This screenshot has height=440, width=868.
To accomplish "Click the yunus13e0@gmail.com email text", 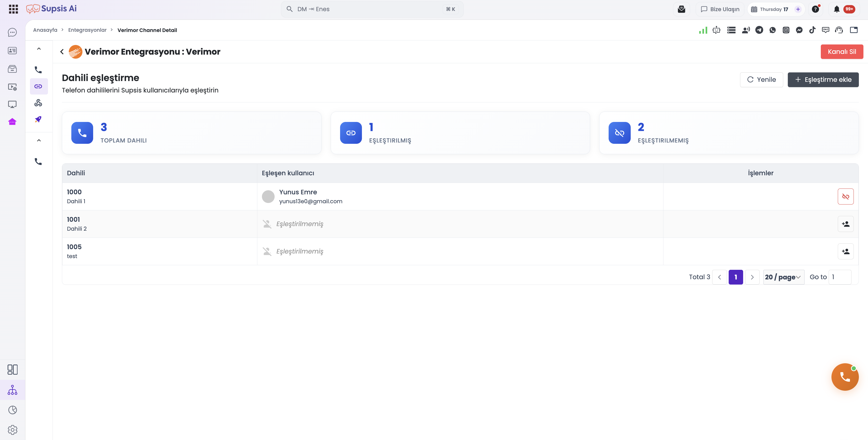I will coord(311,201).
